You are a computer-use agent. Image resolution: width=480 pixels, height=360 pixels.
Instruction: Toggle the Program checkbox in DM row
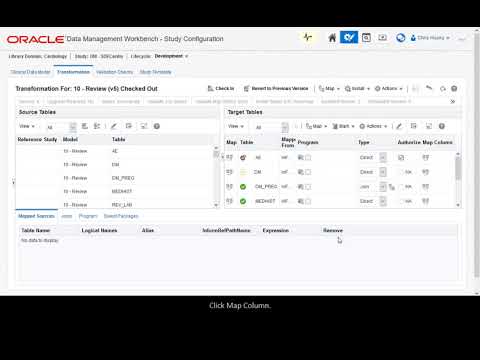click(x=308, y=172)
